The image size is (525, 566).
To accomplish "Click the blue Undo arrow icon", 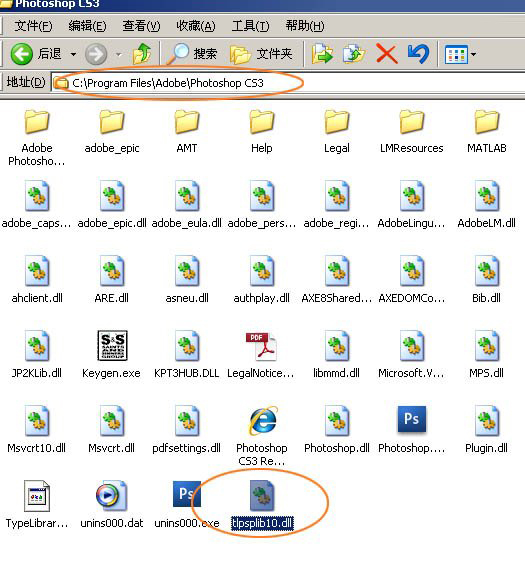I will tap(418, 54).
